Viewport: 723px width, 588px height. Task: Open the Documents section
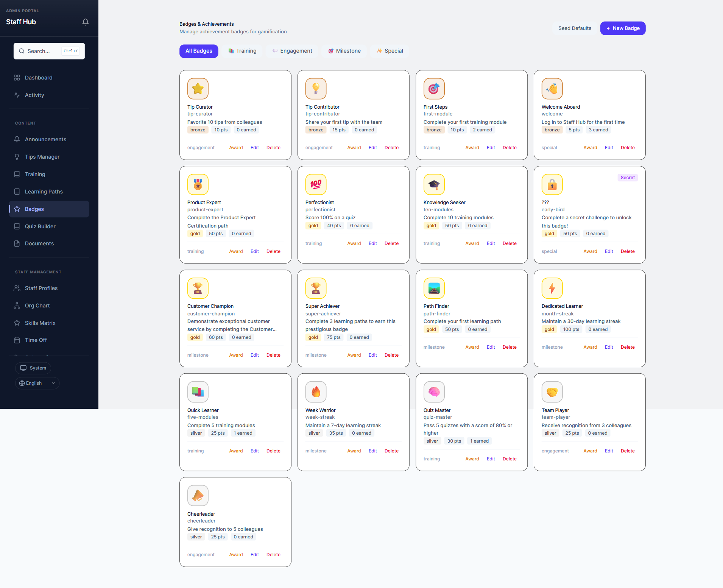pyautogui.click(x=39, y=243)
